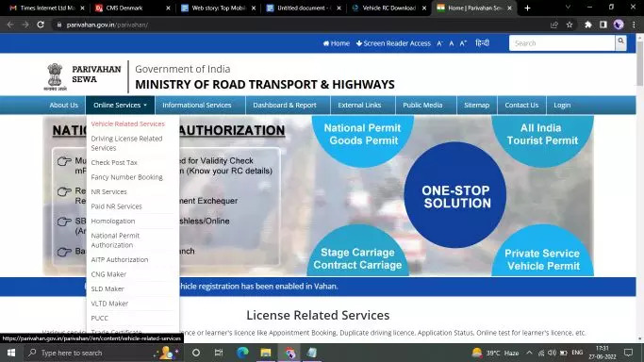The width and height of the screenshot is (644, 362).
Task: Click the search magnifier icon button
Action: point(620,42)
